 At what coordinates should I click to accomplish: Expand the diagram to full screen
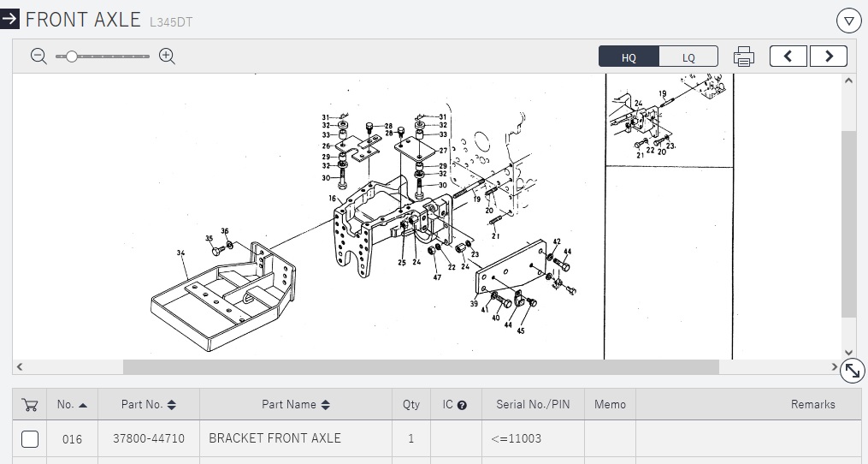click(x=852, y=370)
